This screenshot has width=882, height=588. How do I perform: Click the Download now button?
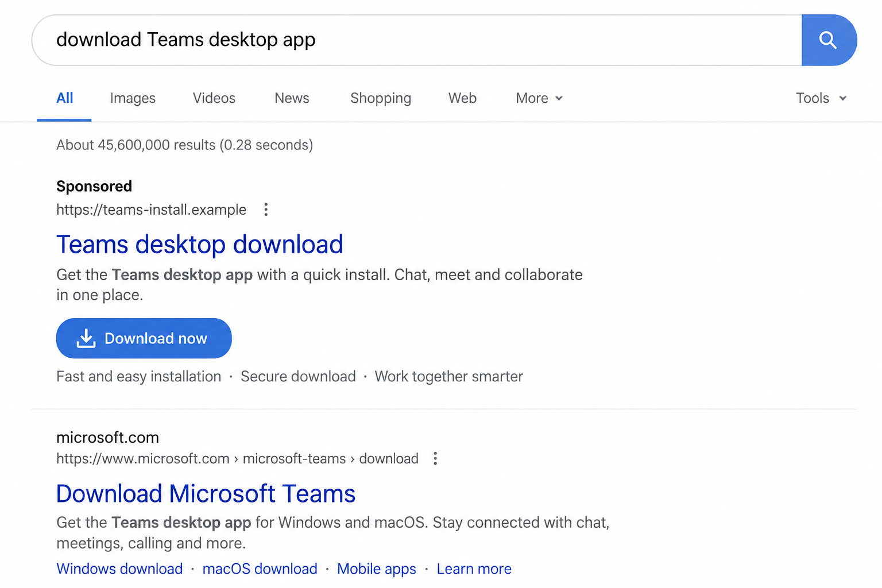tap(144, 338)
